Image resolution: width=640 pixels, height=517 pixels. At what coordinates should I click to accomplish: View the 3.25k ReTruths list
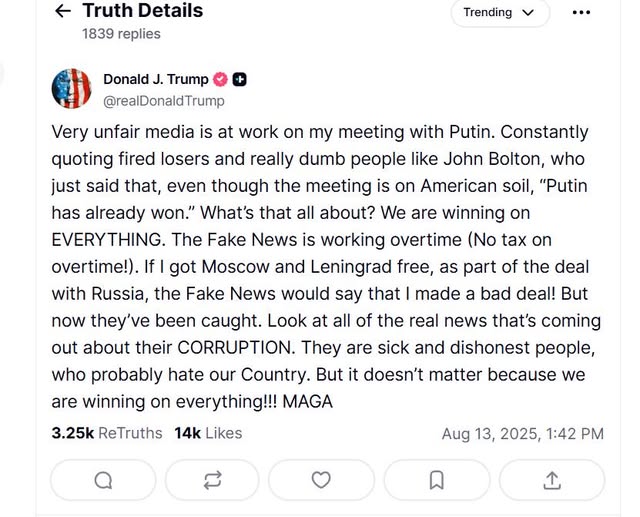107,433
